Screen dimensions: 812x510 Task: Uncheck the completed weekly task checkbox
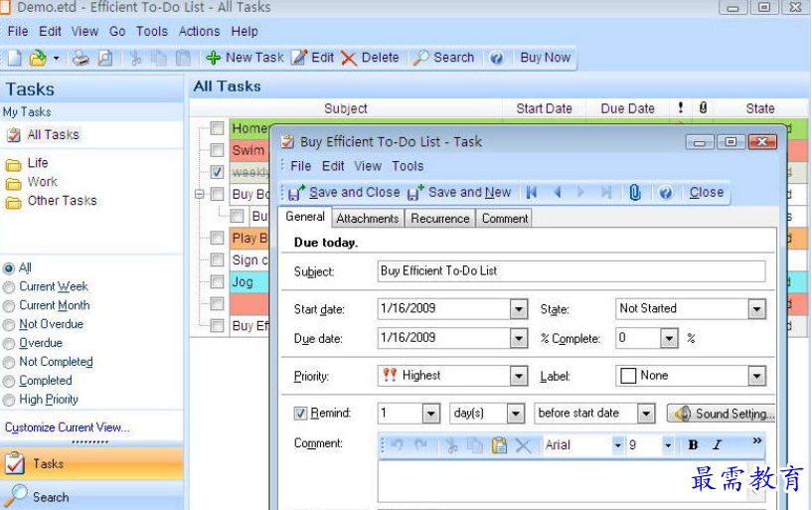tap(217, 172)
